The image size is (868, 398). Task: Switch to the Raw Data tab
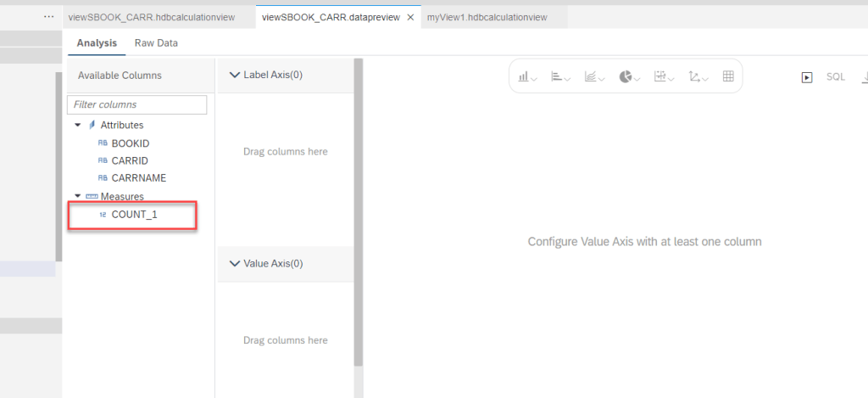pos(156,43)
